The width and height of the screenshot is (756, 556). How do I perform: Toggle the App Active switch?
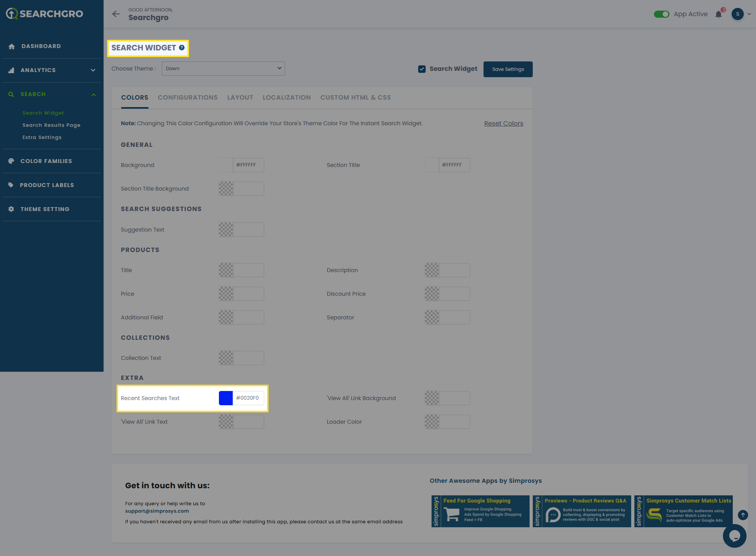point(661,14)
